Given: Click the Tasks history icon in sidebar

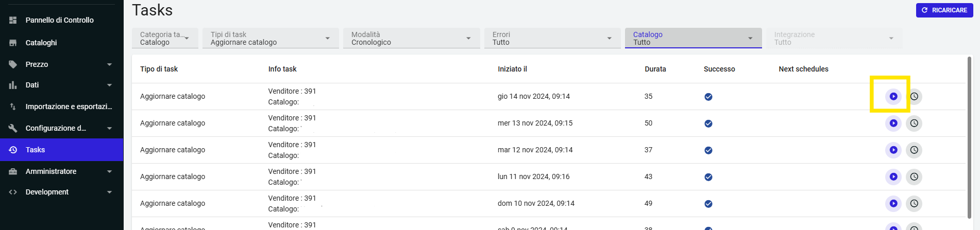Looking at the screenshot, I should coord(13,150).
